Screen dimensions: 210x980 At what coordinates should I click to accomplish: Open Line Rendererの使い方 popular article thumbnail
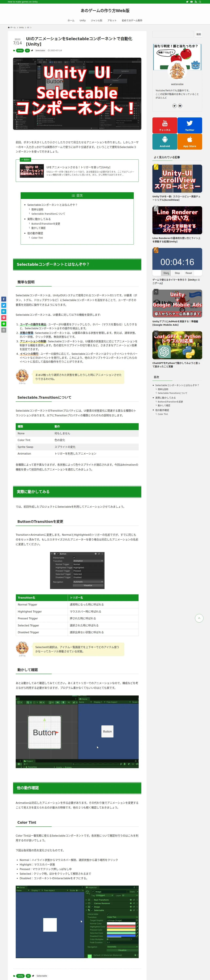(x=177, y=220)
